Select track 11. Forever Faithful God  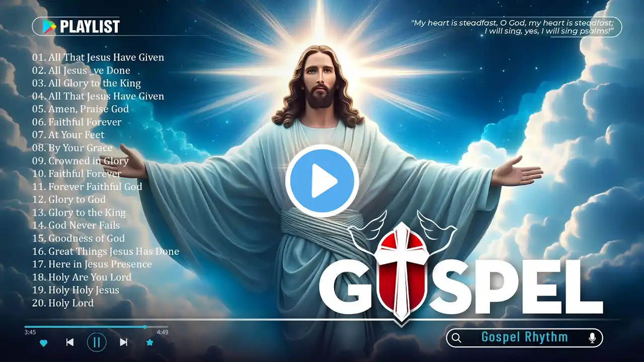click(87, 187)
